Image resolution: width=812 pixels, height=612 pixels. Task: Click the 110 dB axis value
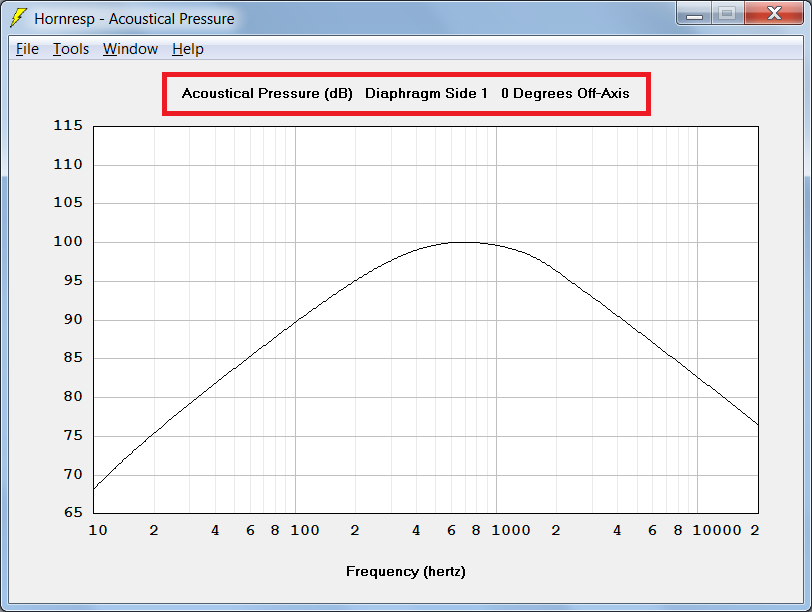click(68, 165)
